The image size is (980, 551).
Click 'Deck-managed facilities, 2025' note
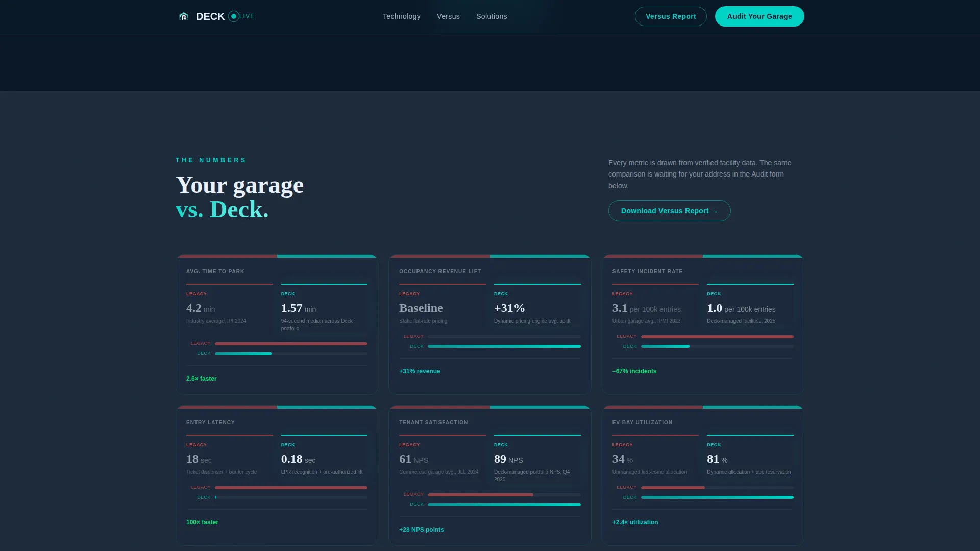(x=741, y=321)
